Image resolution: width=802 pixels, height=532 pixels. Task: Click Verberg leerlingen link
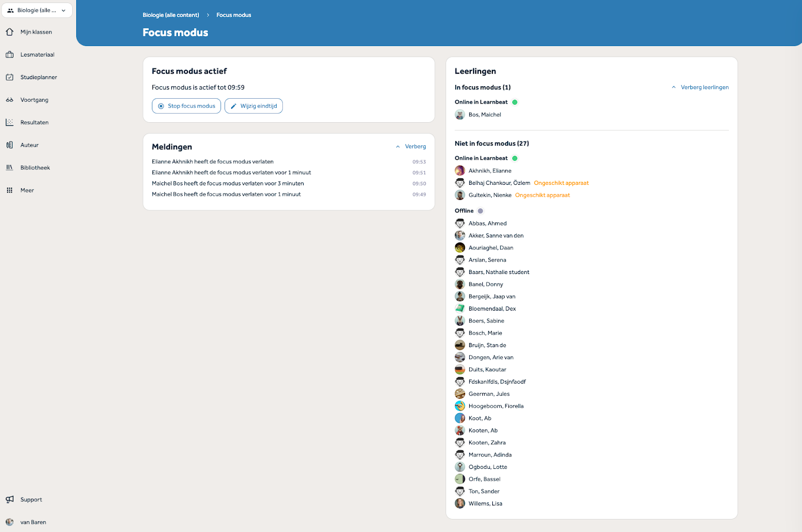pos(705,87)
